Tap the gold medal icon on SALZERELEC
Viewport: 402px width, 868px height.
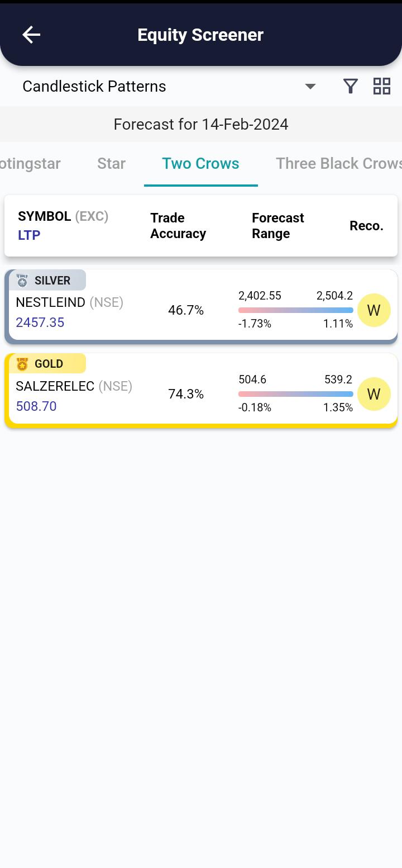click(x=22, y=364)
